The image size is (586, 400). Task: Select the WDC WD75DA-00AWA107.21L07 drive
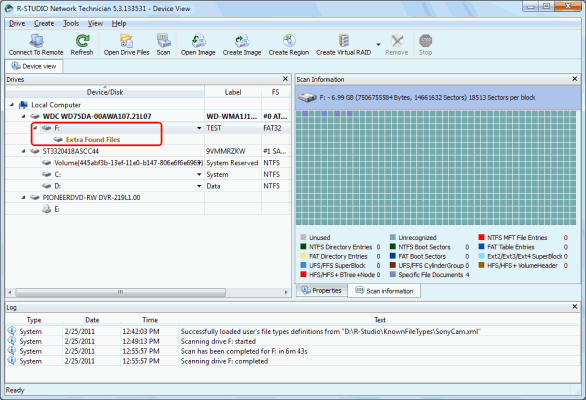[97, 116]
